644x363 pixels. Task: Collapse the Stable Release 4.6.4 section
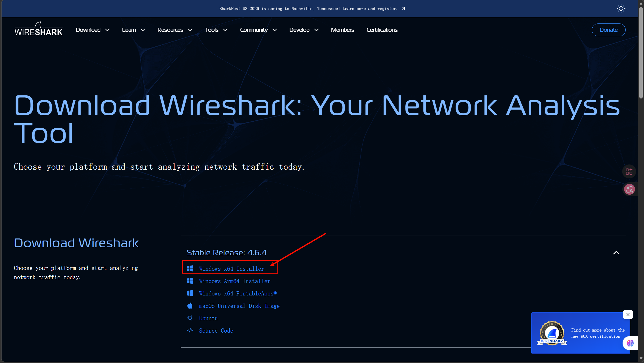point(616,253)
